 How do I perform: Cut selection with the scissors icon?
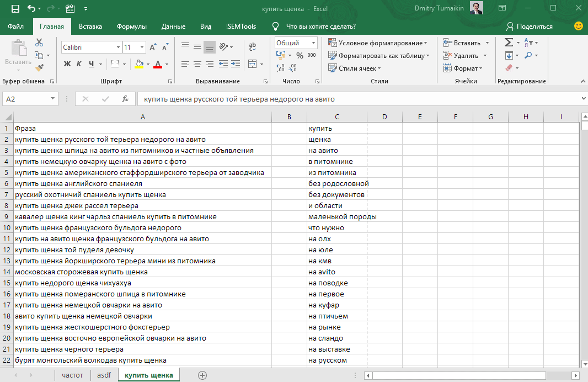(39, 43)
